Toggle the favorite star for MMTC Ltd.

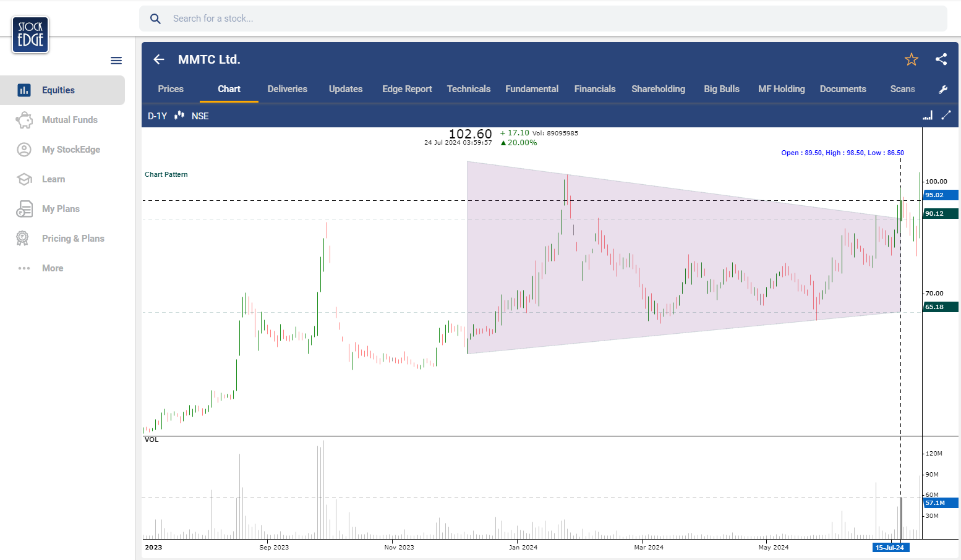[911, 59]
